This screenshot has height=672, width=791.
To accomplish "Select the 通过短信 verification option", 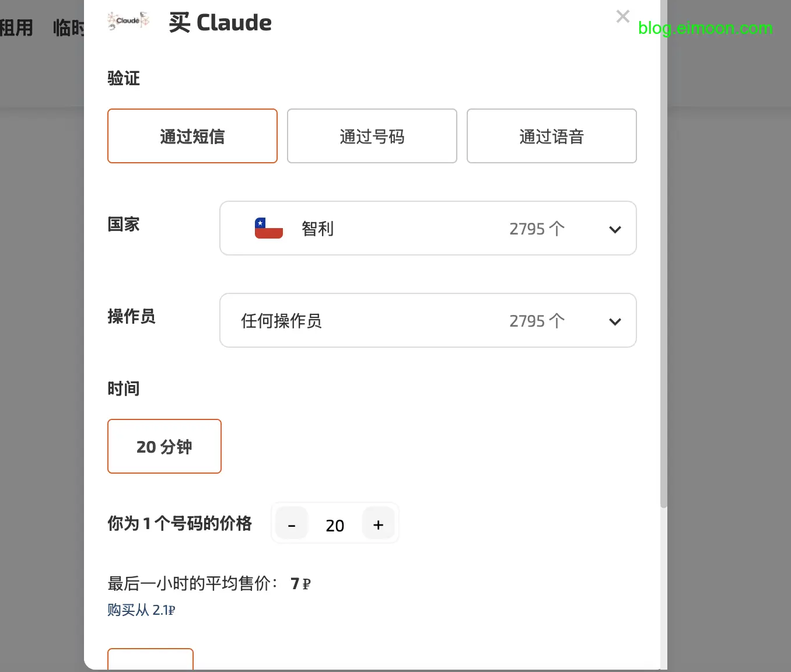I will (192, 136).
